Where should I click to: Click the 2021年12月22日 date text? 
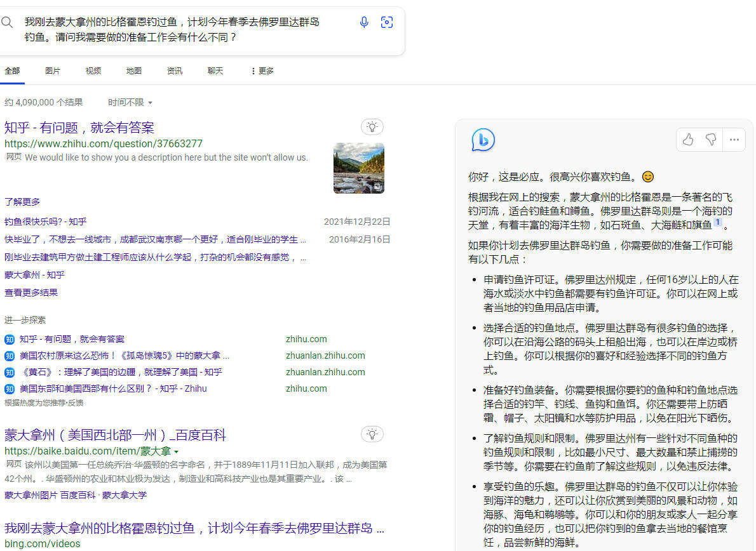pyautogui.click(x=357, y=222)
